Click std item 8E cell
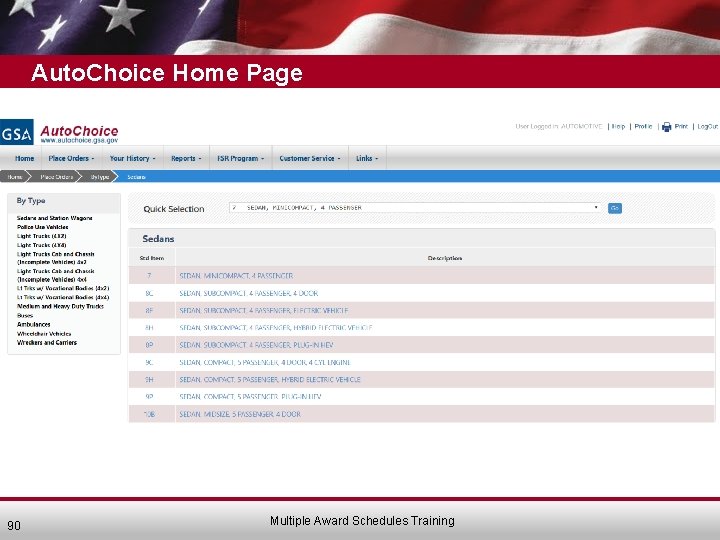This screenshot has width=720, height=540. pyautogui.click(x=152, y=310)
